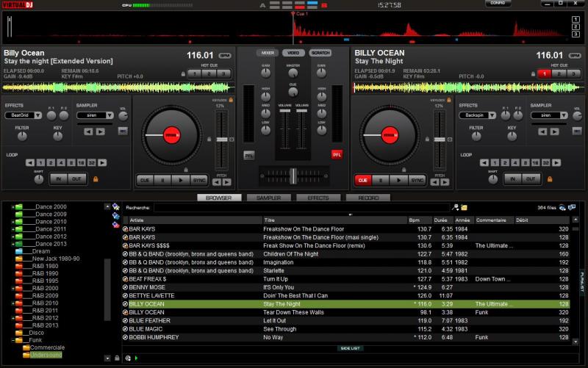Click the red CUE button on right deck
This screenshot has height=368, width=588.
[x=362, y=179]
